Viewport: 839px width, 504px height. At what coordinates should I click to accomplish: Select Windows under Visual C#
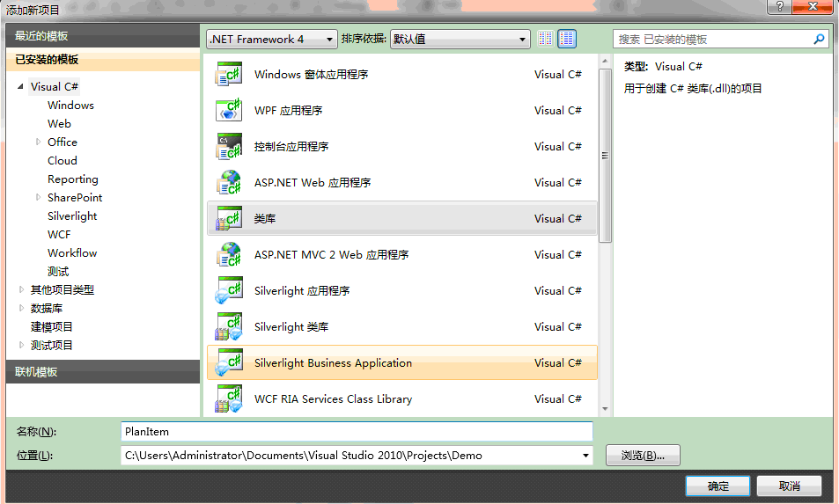pyautogui.click(x=70, y=106)
